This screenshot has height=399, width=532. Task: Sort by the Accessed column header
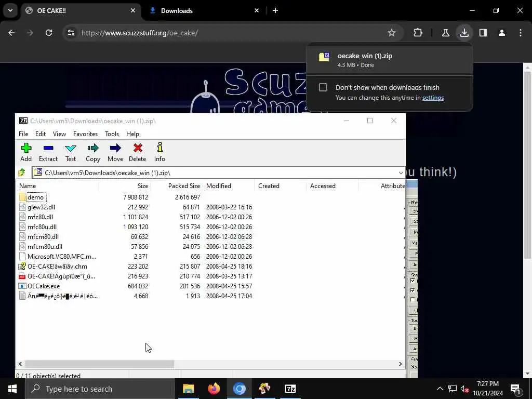pos(332,186)
